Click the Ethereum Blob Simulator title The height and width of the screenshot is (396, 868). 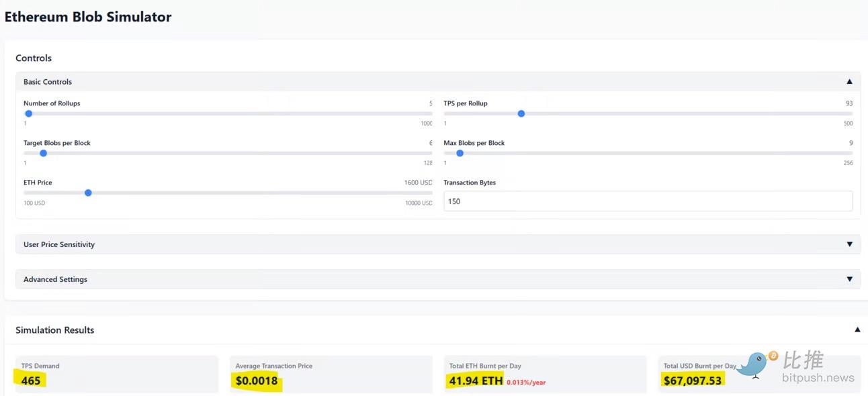coord(88,17)
